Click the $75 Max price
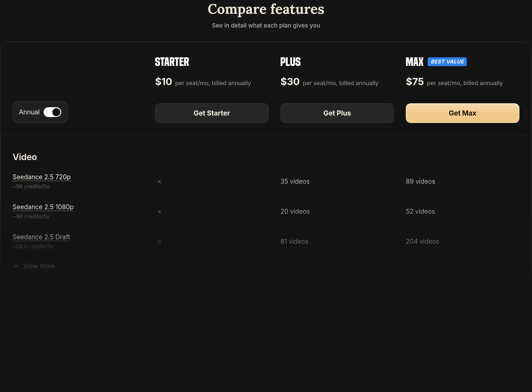The height and width of the screenshot is (392, 532). [x=415, y=82]
